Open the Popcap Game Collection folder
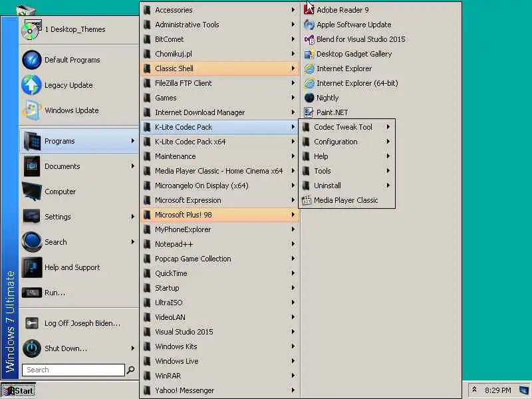The image size is (532, 399). click(219, 259)
